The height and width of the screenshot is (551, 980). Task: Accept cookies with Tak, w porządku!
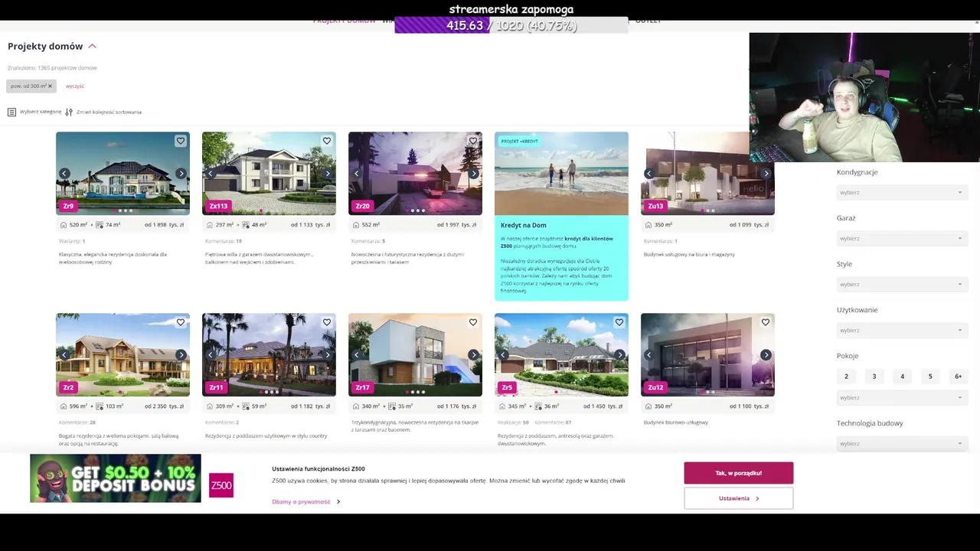coord(738,473)
